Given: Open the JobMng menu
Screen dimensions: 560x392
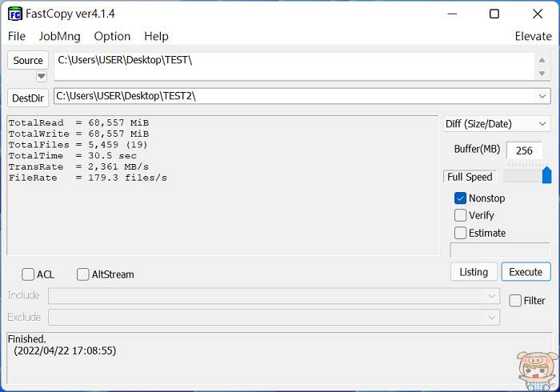Looking at the screenshot, I should tap(60, 37).
